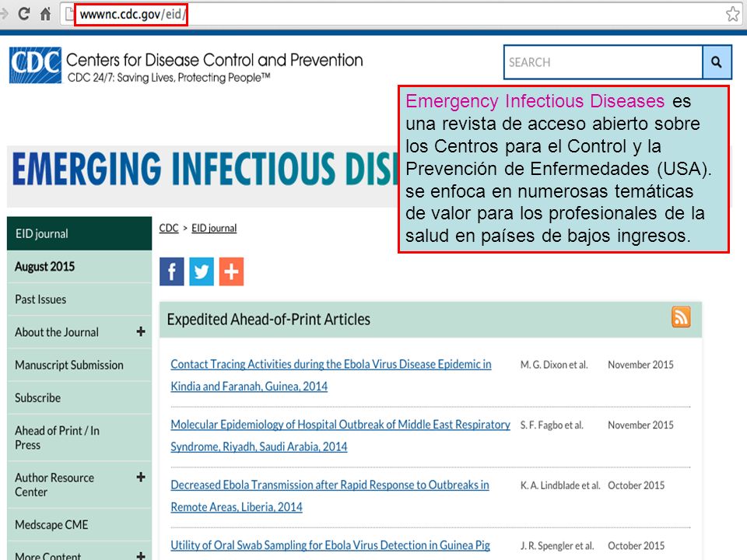The width and height of the screenshot is (747, 560).
Task: Click November 2015 date in Fagbo row
Action: tap(640, 425)
